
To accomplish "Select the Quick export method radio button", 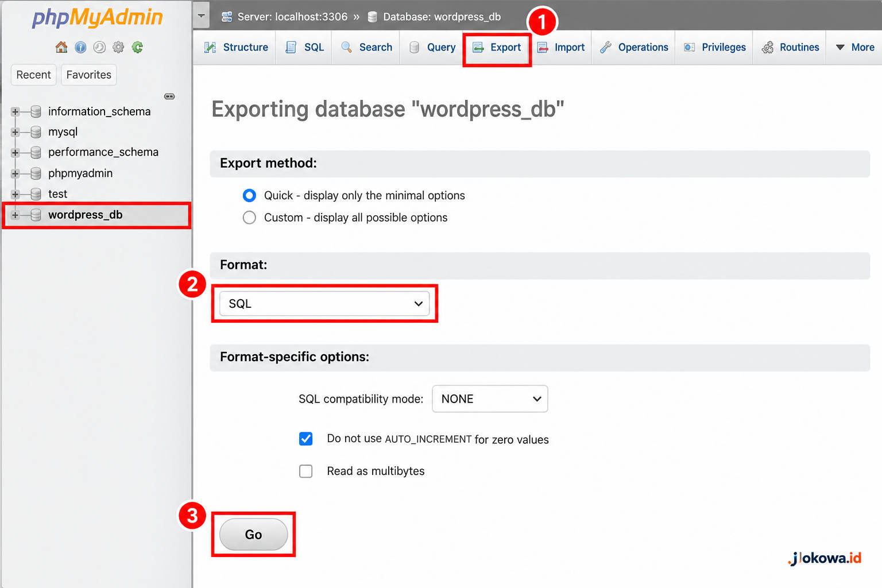I will 249,195.
